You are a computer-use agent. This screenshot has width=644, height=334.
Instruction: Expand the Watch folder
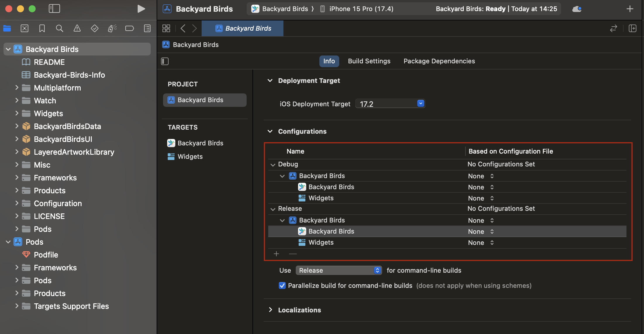pos(17,100)
